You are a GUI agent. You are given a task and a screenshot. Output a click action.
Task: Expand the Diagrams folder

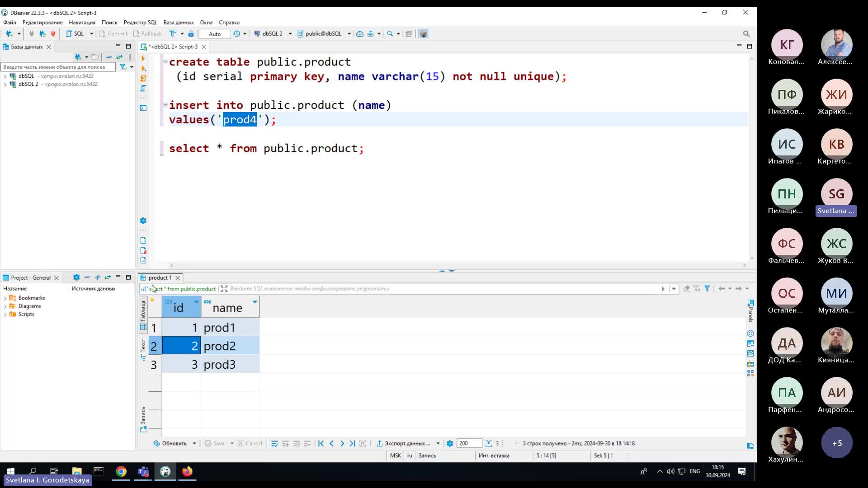[x=5, y=306]
